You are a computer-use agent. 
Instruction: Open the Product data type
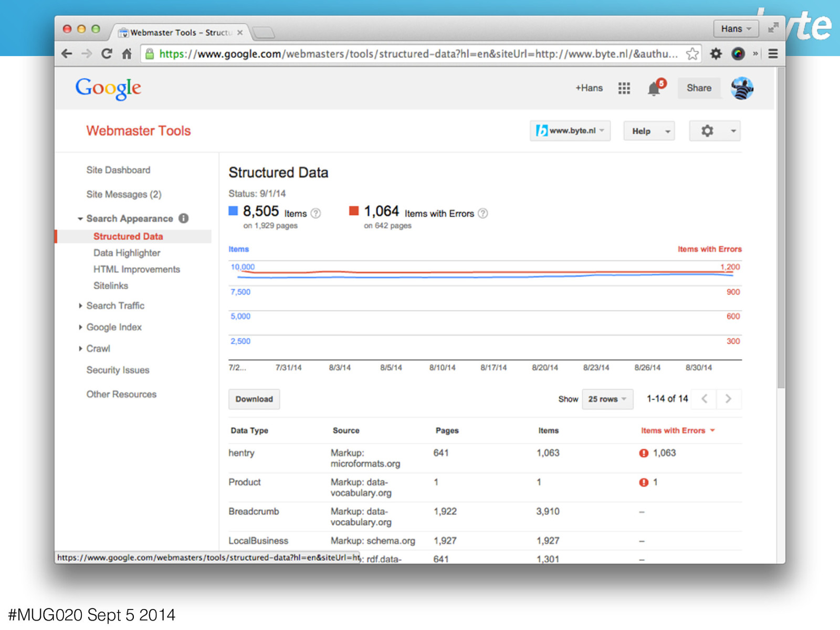coord(245,482)
